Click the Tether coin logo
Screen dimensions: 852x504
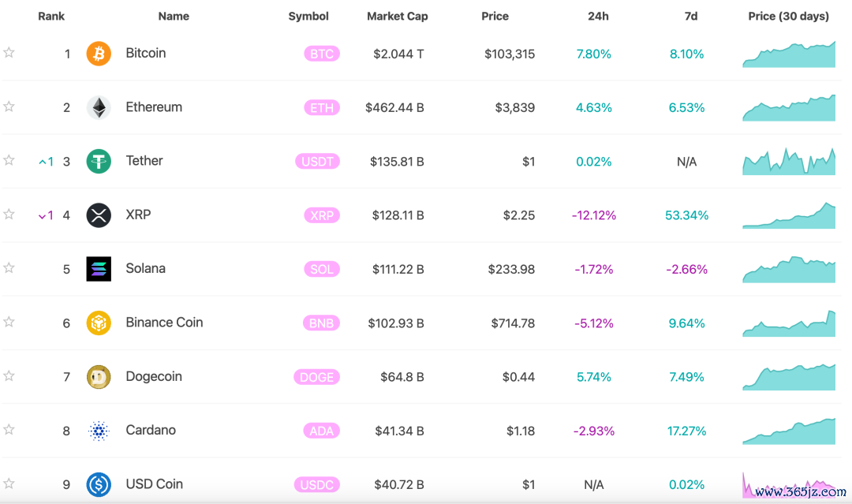pos(99,162)
